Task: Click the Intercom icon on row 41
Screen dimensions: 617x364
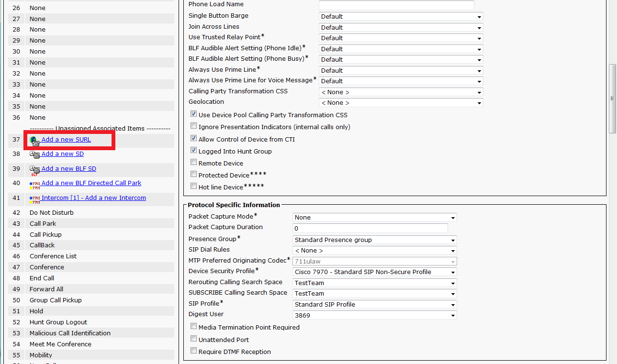Action: pos(34,199)
